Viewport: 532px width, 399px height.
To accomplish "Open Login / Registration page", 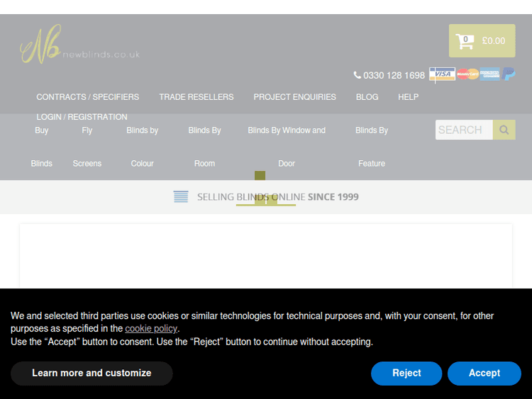I will click(82, 117).
